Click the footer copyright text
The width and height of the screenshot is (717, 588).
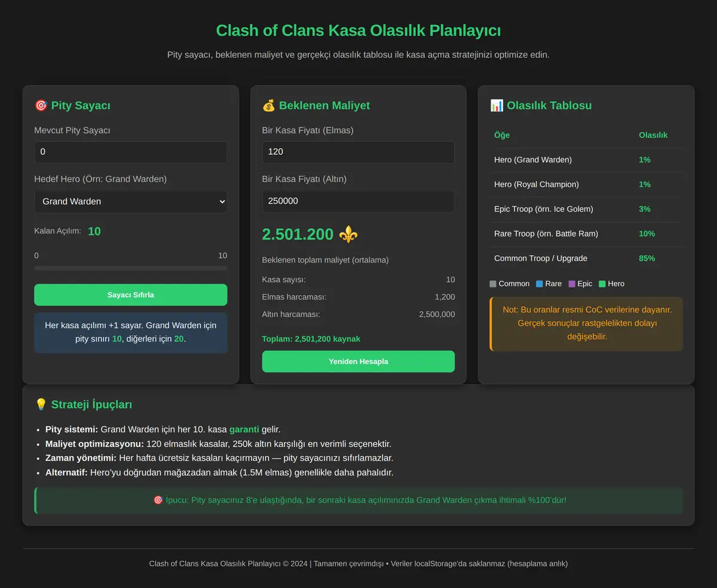pyautogui.click(x=358, y=563)
